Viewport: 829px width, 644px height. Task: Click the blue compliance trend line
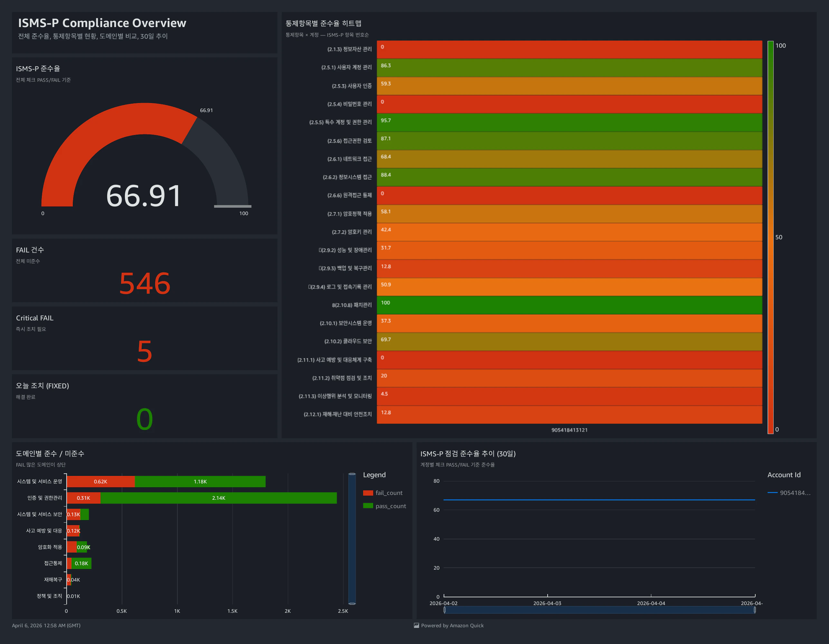coord(599,500)
